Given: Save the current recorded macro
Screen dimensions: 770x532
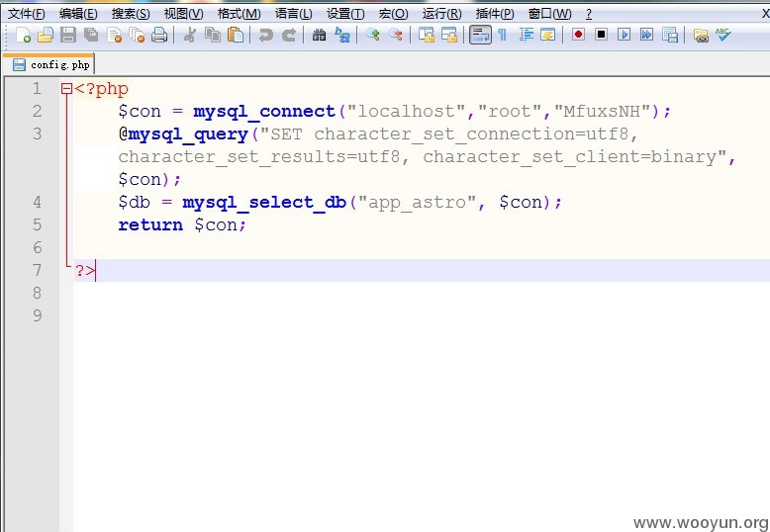Looking at the screenshot, I should click(x=670, y=35).
